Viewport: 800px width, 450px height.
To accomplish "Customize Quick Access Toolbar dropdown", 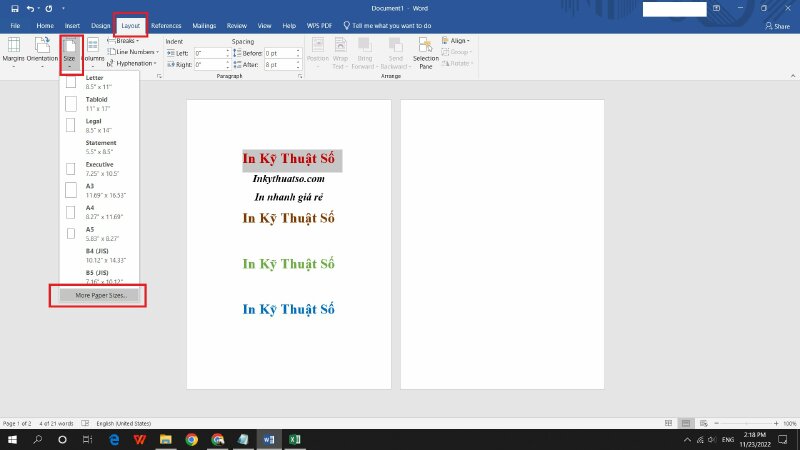I will 63,8.
